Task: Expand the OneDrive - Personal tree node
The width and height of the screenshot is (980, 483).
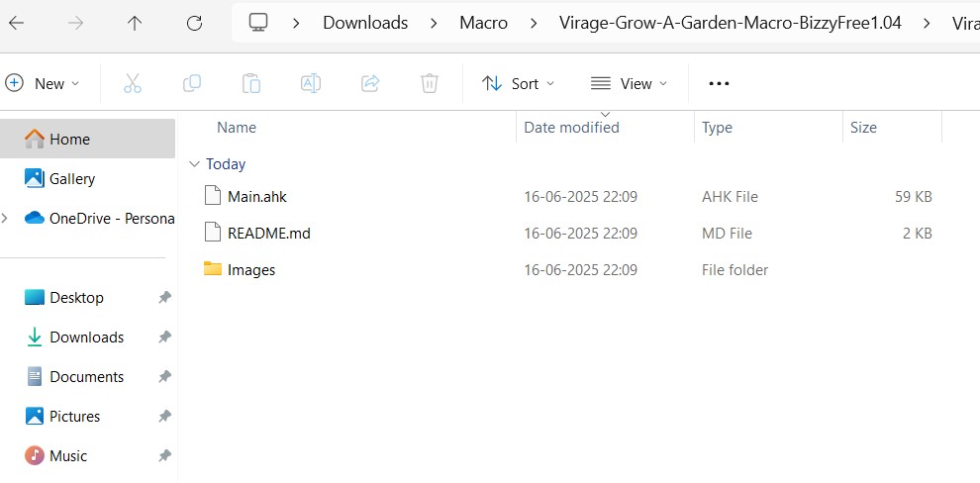Action: (5, 218)
